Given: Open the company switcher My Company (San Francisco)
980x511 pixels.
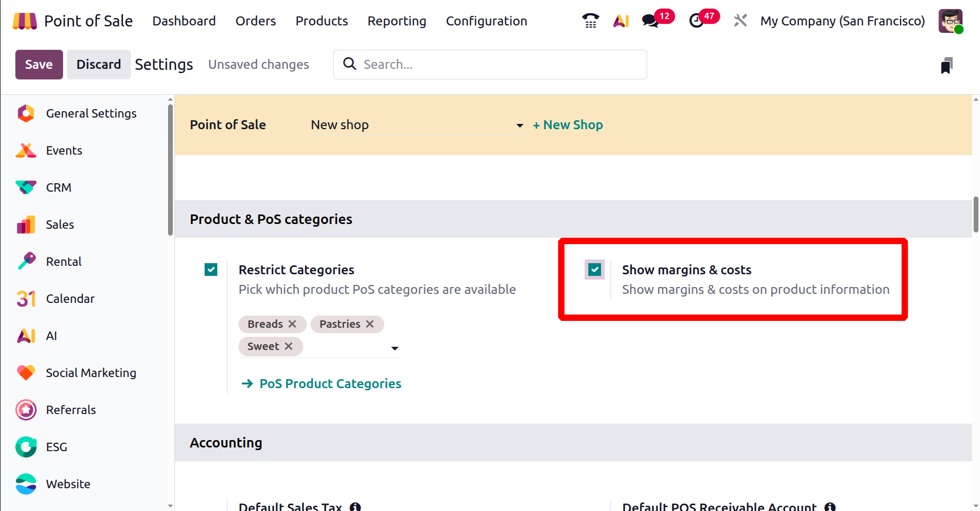Looking at the screenshot, I should pos(842,21).
